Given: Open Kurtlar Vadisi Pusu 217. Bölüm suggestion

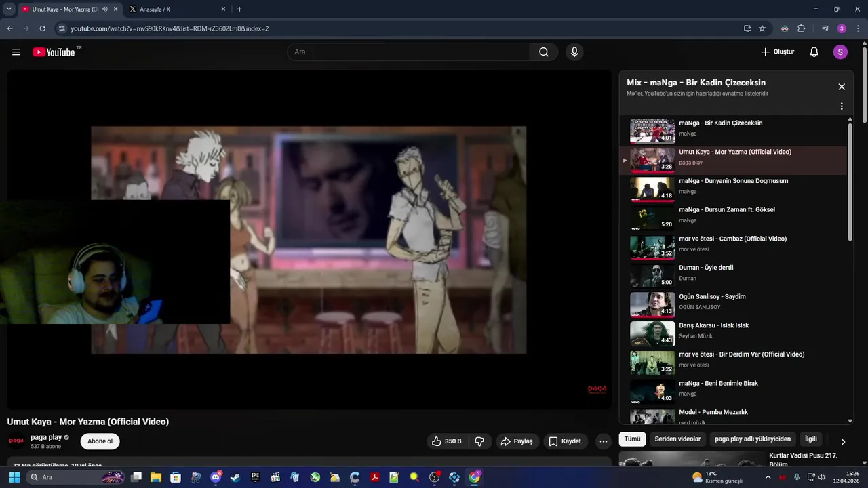Looking at the screenshot, I should [x=803, y=460].
